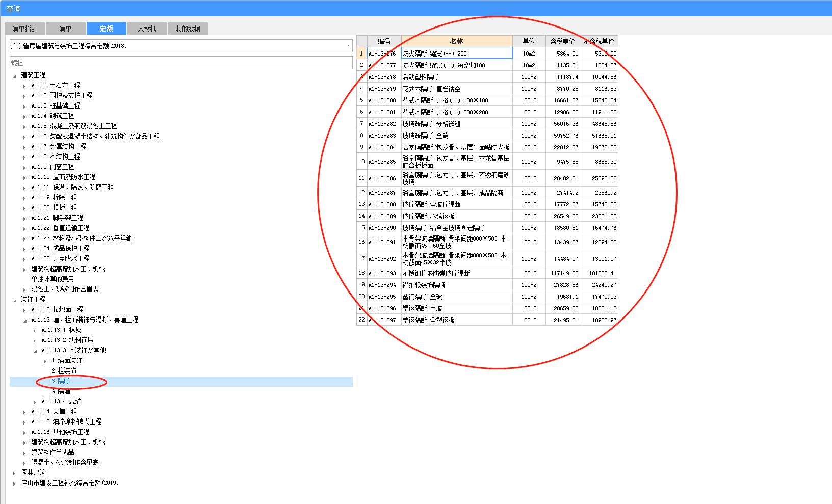Select A.1.25 井点降水工程 item
The width and height of the screenshot is (832, 504).
coord(60,258)
